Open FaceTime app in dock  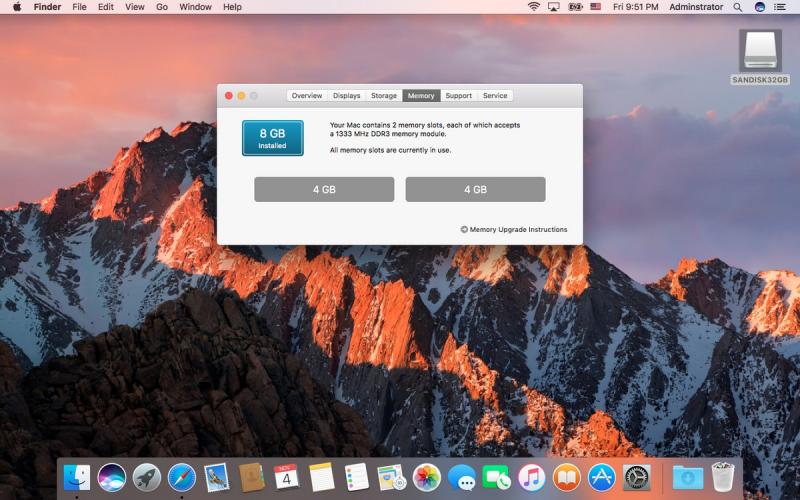(x=496, y=478)
